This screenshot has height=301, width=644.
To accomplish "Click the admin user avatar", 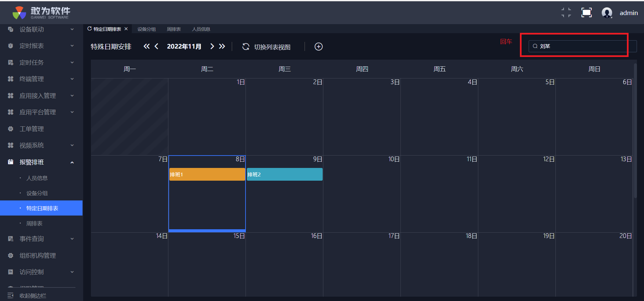I will coord(607,13).
